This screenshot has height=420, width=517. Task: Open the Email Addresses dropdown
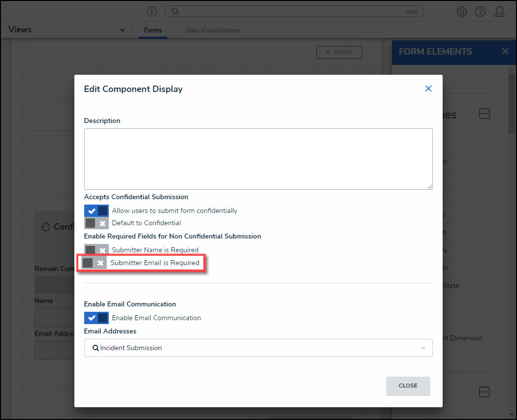click(x=258, y=348)
